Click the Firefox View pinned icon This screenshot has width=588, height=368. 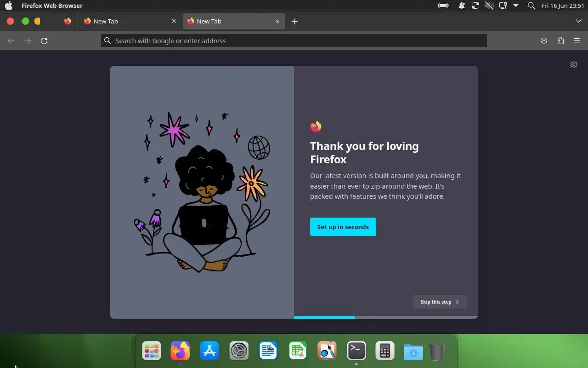[x=68, y=21]
